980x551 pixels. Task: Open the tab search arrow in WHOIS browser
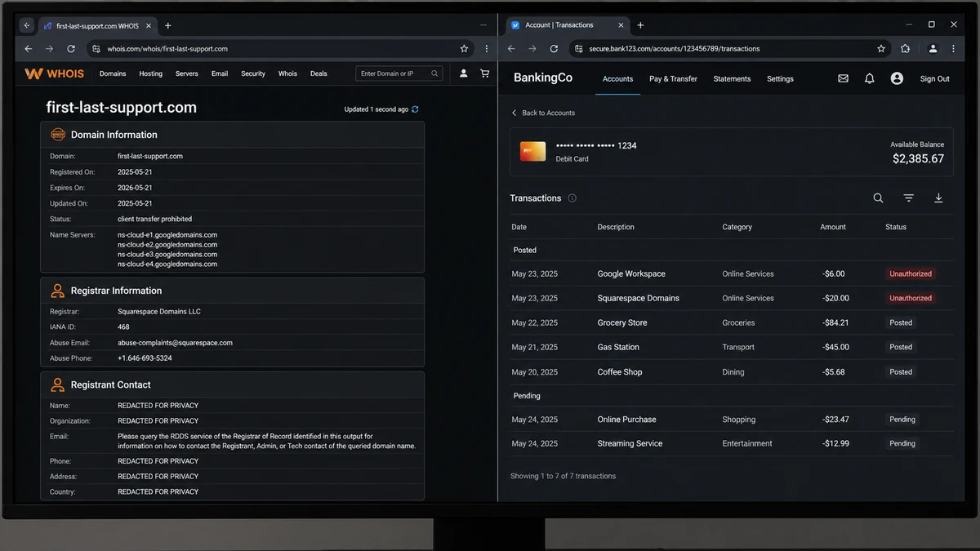tap(26, 25)
